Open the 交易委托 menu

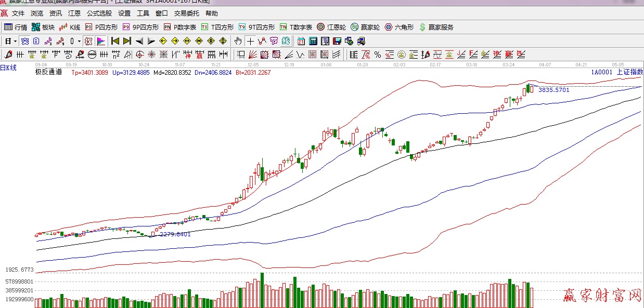pyautogui.click(x=187, y=14)
